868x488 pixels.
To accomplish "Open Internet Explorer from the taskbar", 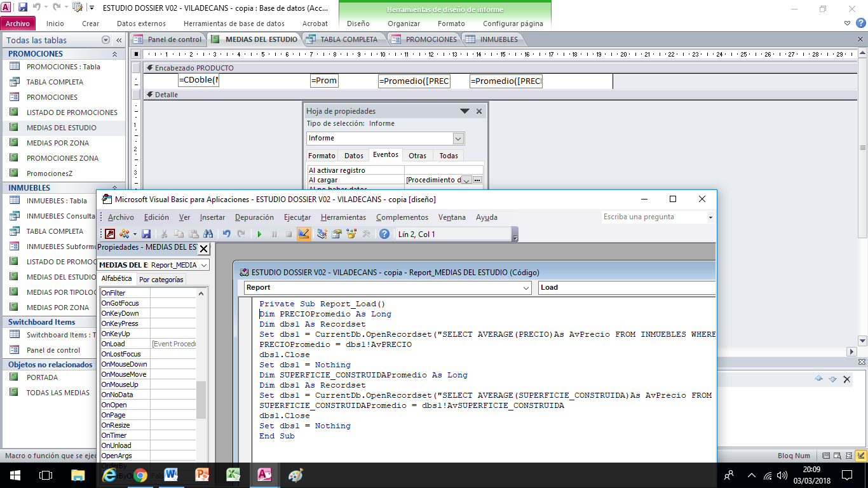I will tap(109, 475).
